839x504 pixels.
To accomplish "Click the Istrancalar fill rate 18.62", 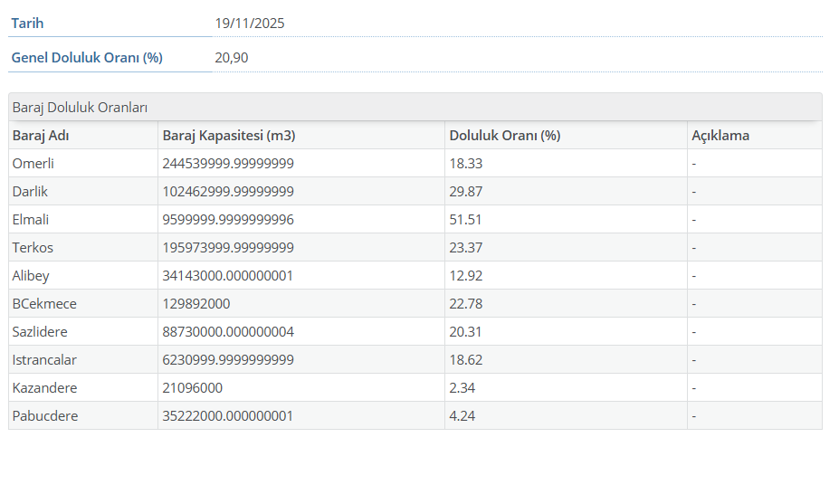I will click(466, 360).
